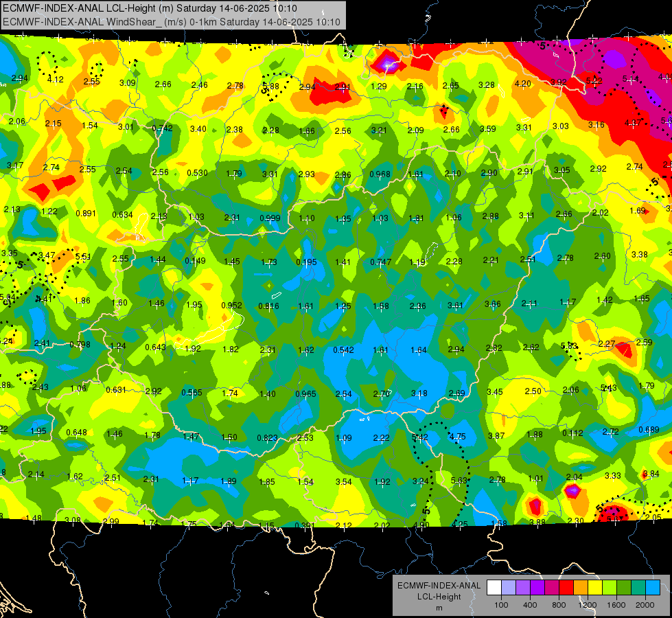Click the legend tick label 1600

(x=616, y=605)
